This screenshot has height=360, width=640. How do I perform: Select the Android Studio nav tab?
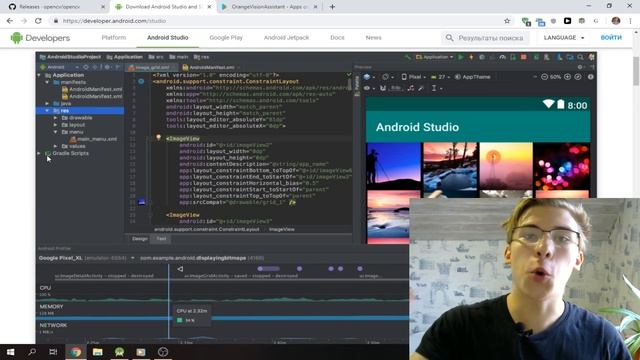tap(168, 38)
